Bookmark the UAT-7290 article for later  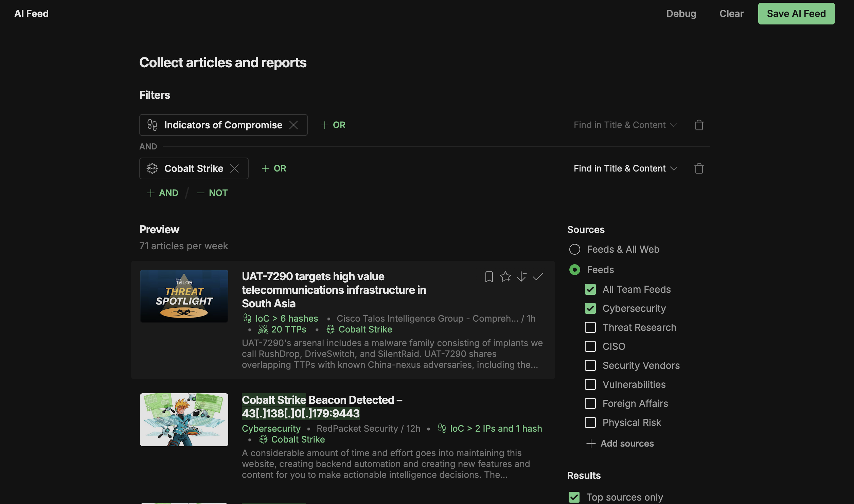[489, 276]
